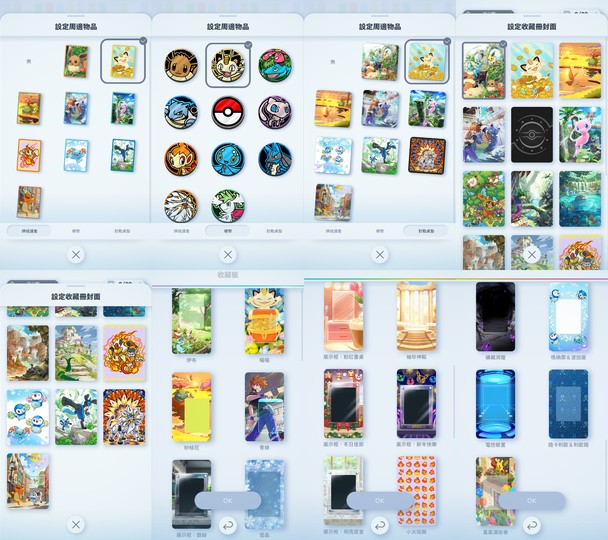608x540 pixels.
Task: Pick the 電腦裝置 blue capsule backdrop
Action: [496, 404]
